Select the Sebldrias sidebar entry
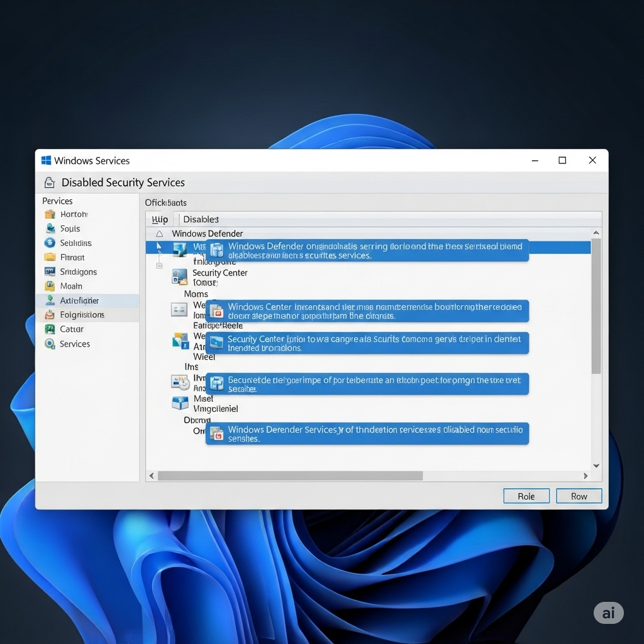The width and height of the screenshot is (644, 644). point(87,243)
